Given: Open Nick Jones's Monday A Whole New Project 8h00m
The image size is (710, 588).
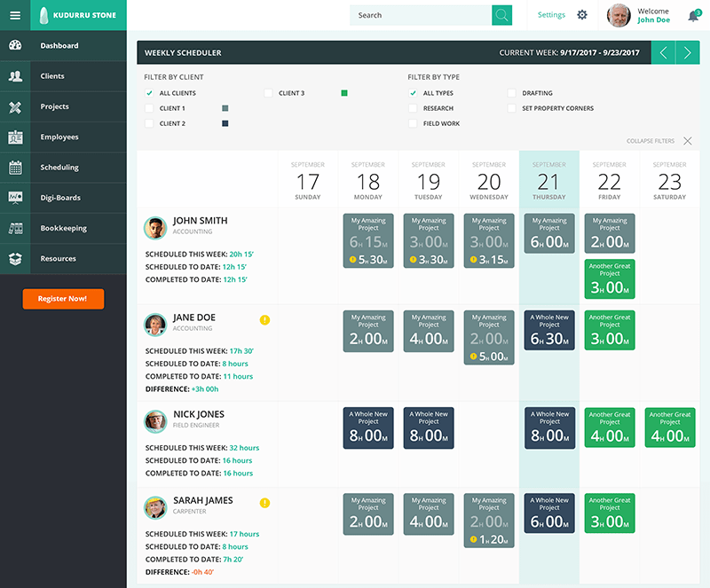Looking at the screenshot, I should tap(368, 427).
